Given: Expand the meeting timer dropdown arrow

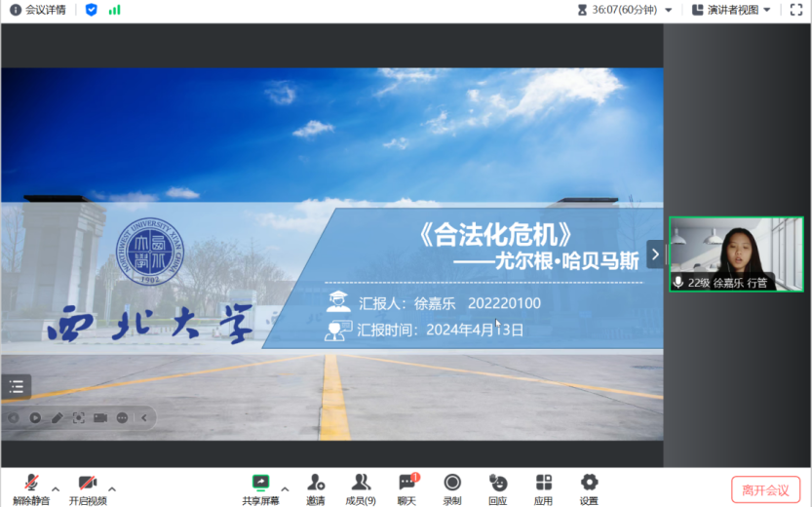Looking at the screenshot, I should [x=668, y=10].
